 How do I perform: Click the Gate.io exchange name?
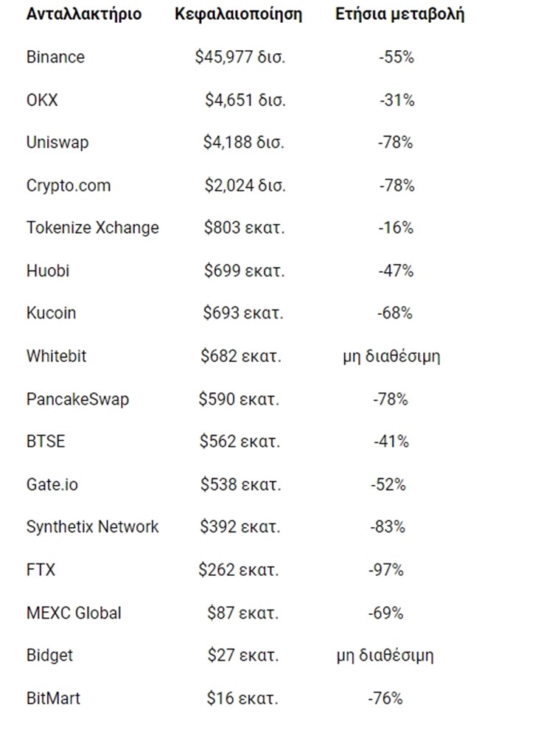click(52, 484)
